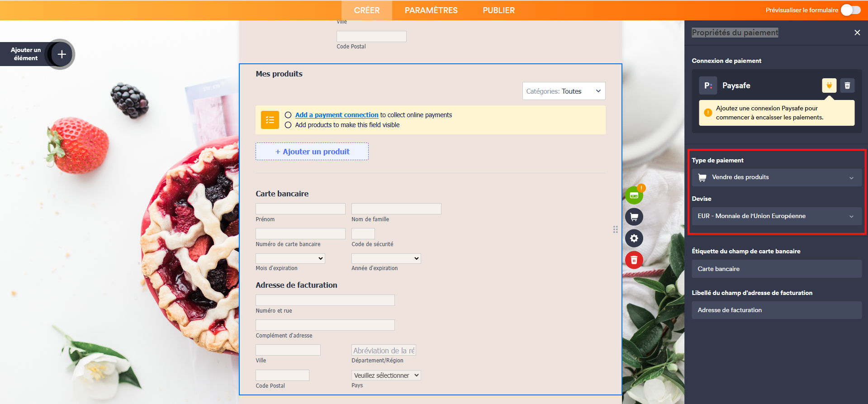Delete the Paysafe payment connection

click(x=847, y=85)
